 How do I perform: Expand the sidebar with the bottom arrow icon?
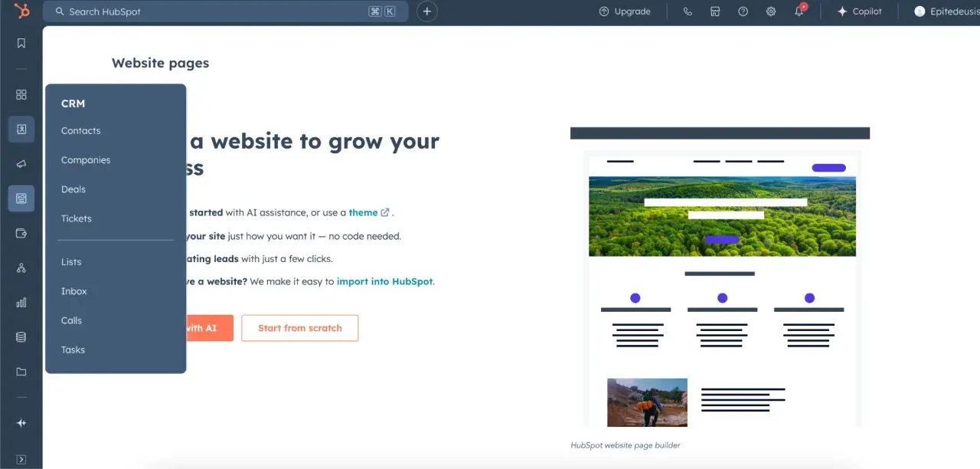pyautogui.click(x=21, y=460)
